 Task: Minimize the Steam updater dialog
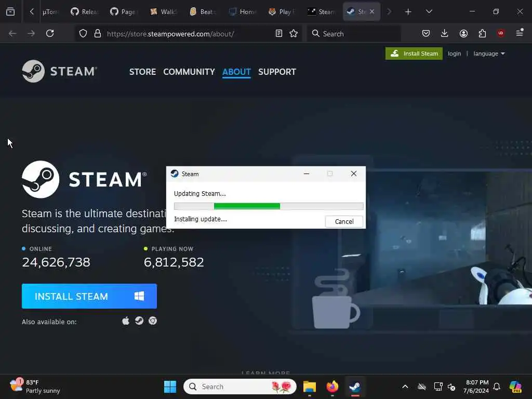307,174
